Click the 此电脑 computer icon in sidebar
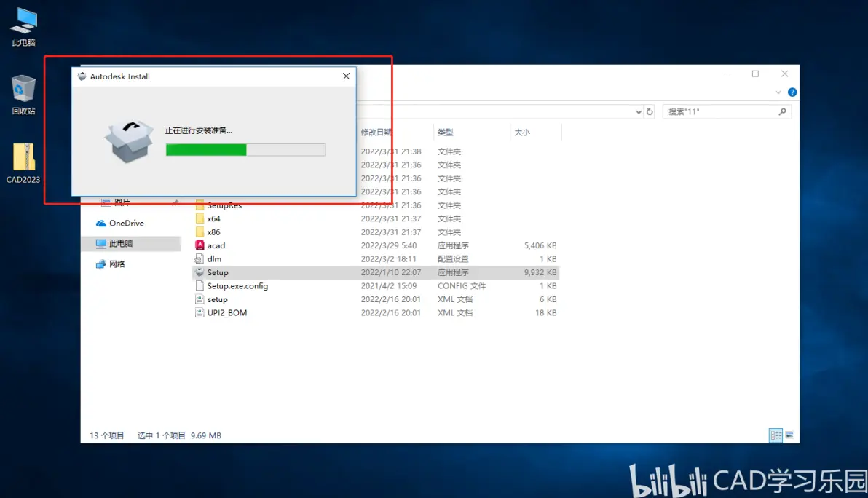Image resolution: width=868 pixels, height=498 pixels. click(x=100, y=243)
